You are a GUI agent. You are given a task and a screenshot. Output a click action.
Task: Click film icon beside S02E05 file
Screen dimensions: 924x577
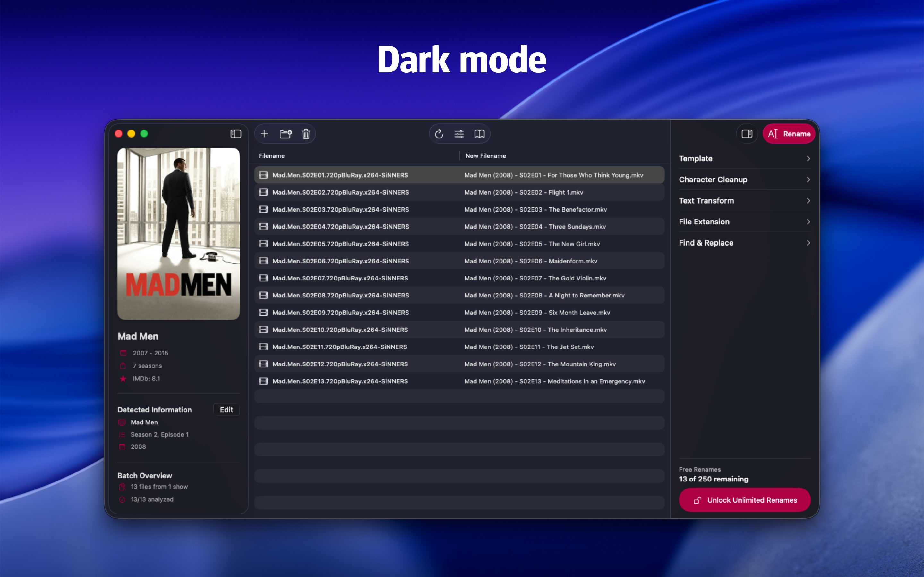[x=263, y=244]
